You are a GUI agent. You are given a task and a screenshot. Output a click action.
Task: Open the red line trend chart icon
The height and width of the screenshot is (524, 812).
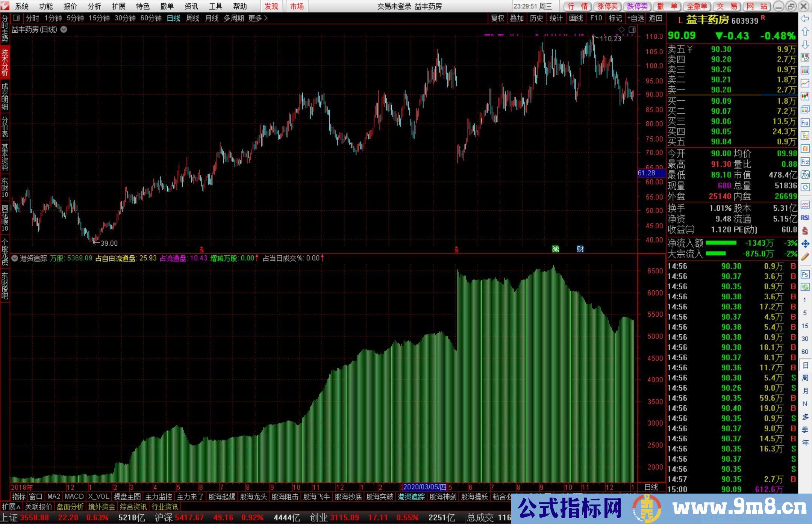click(x=805, y=83)
